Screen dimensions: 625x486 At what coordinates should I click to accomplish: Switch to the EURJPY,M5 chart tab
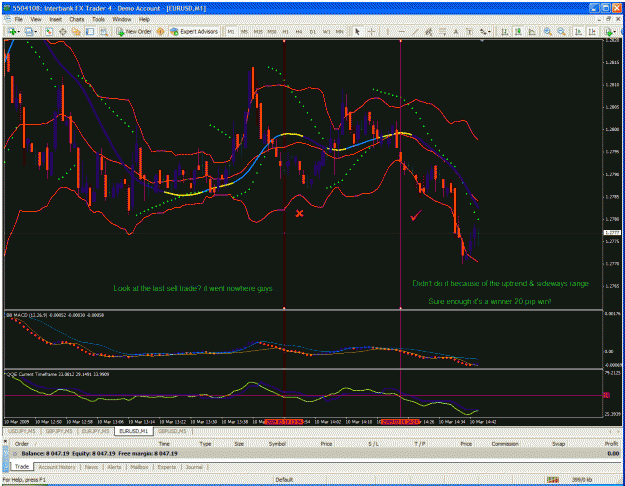pos(95,431)
